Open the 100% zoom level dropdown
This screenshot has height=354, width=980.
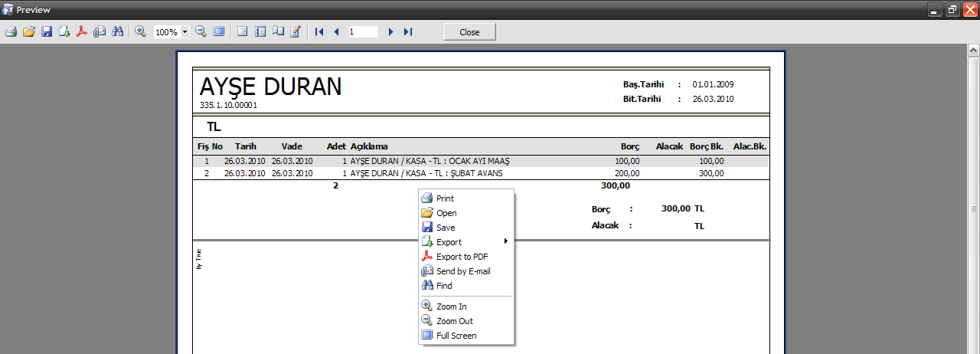coord(185,32)
